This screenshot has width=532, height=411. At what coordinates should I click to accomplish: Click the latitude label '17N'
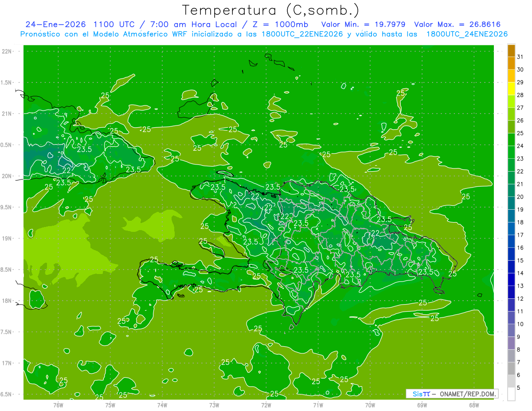point(8,363)
